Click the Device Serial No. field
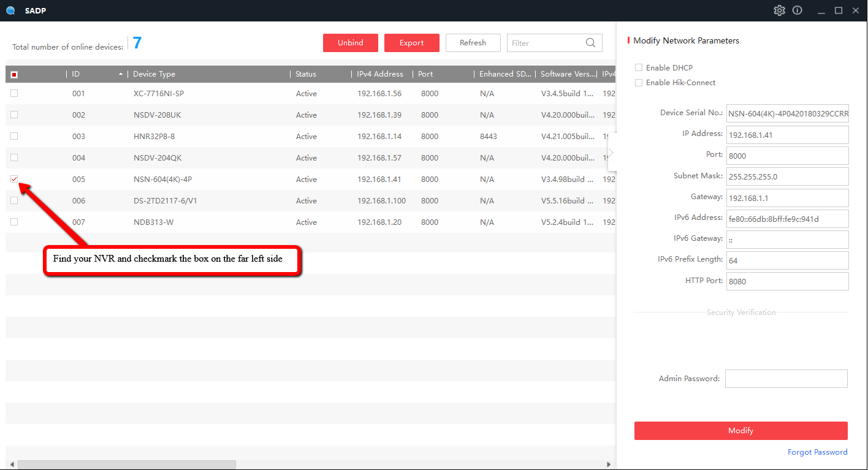Screen dimensions: 868x470 click(787, 113)
